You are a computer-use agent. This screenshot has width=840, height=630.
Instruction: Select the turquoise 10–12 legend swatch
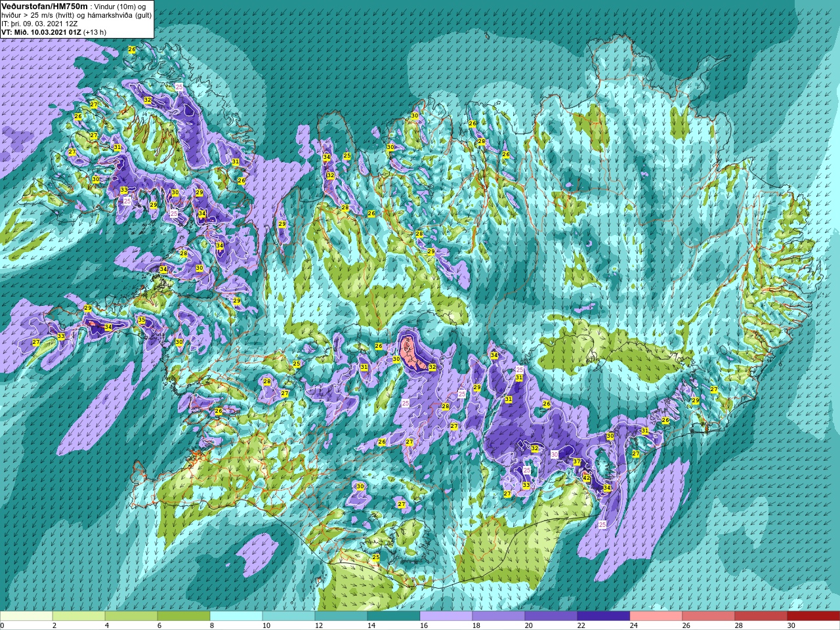pos(289,616)
